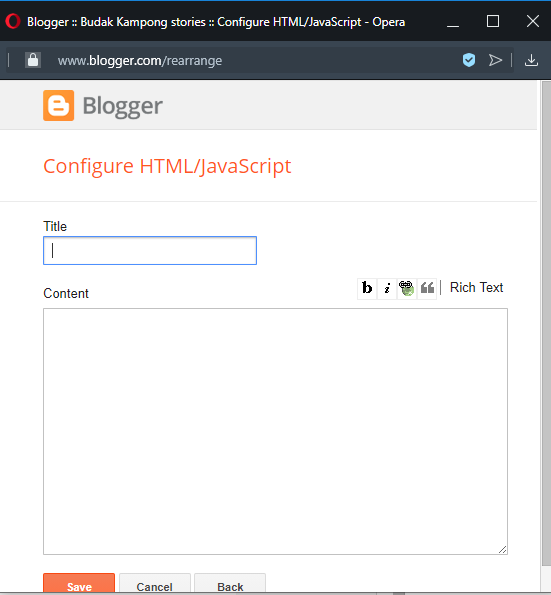The image size is (551, 595).
Task: Save the HTML/JavaScript gadget
Action: 79,584
